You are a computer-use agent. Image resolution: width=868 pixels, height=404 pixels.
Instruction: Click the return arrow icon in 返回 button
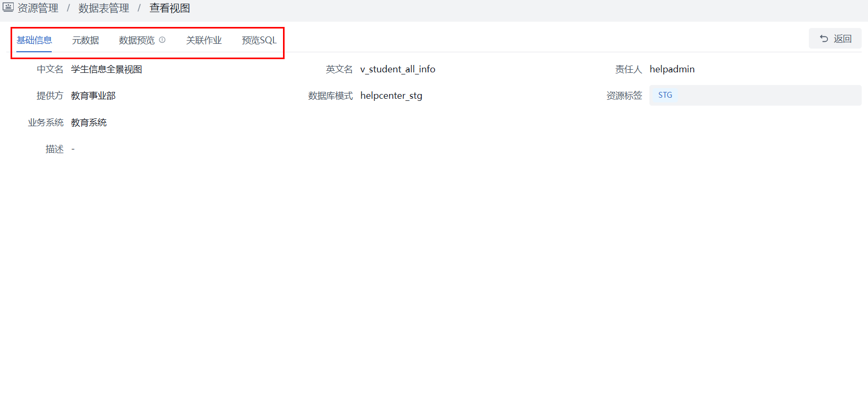click(x=824, y=39)
